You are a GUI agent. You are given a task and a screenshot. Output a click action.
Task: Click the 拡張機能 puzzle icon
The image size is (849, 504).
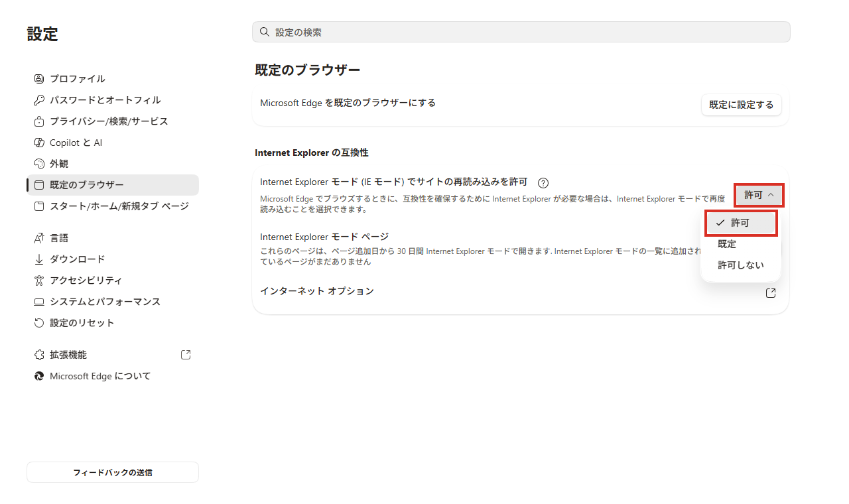tap(38, 355)
